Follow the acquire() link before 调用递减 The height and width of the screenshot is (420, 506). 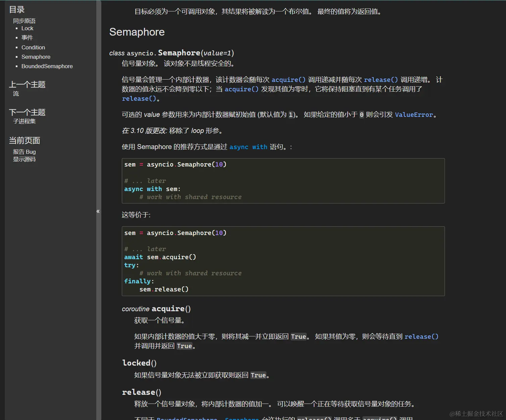[x=289, y=80]
